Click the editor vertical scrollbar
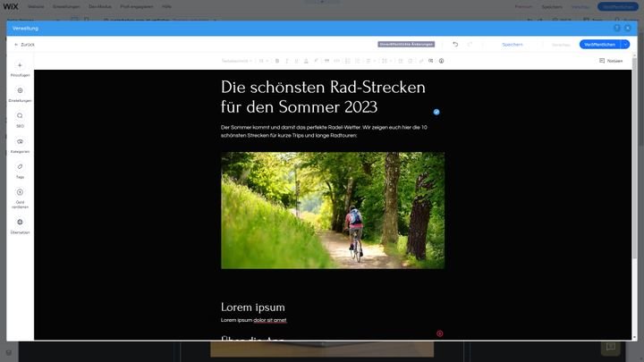The width and height of the screenshot is (644, 362). 634,158
